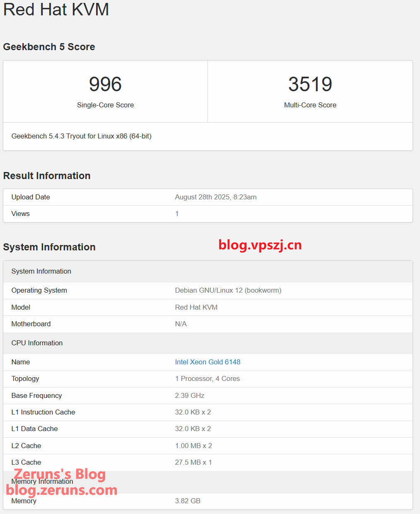Select the L1 Instruction Cache value 32.0 KB x 2
420x514 pixels.
pos(193,412)
